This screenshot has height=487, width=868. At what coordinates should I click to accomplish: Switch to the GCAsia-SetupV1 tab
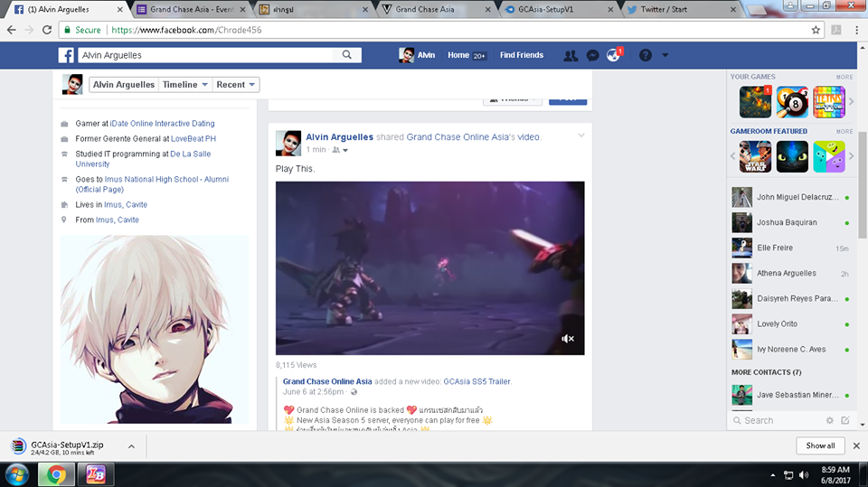tap(559, 9)
